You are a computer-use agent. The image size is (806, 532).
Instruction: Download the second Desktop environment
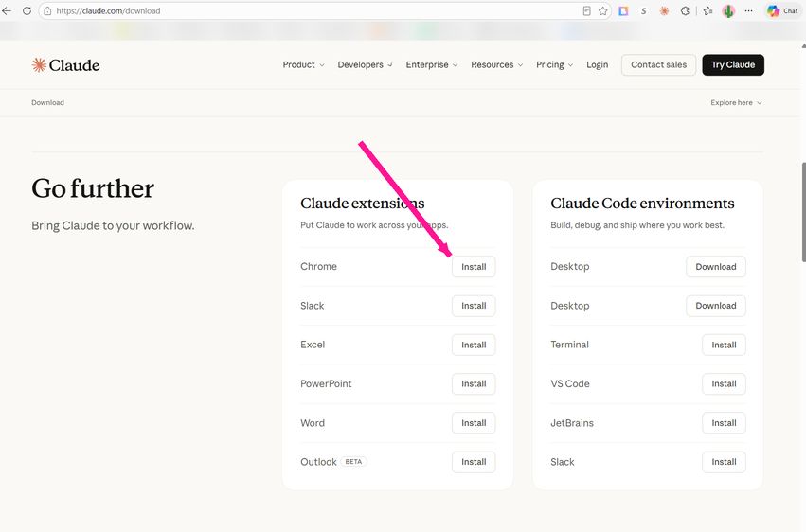click(715, 306)
